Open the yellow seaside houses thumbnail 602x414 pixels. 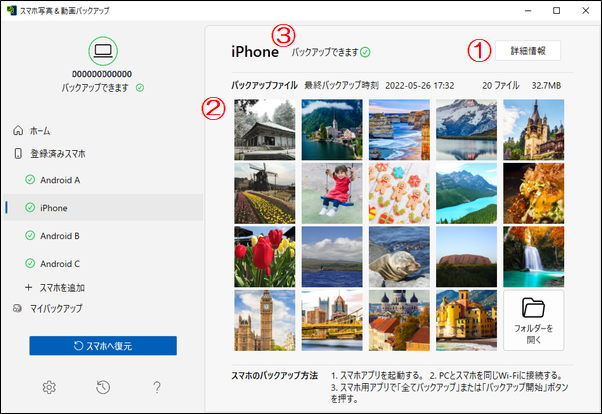click(466, 320)
